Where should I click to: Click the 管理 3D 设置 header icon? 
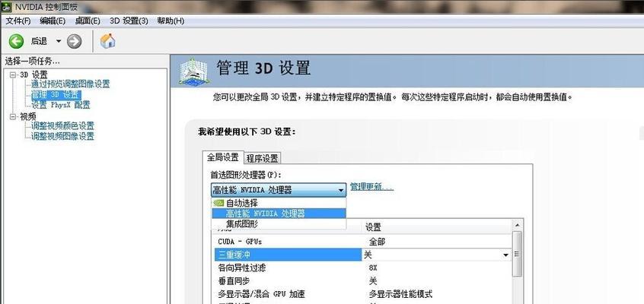(x=194, y=72)
